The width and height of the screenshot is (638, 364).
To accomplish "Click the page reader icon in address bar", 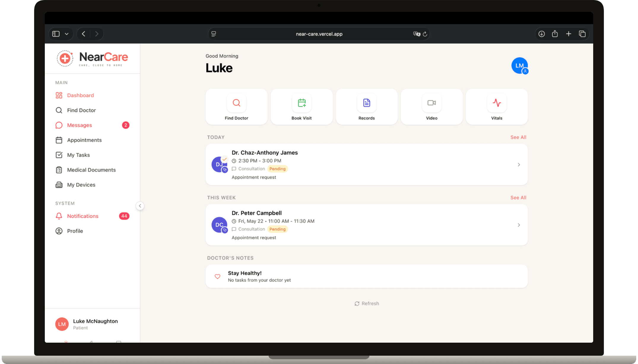I will [x=214, y=34].
